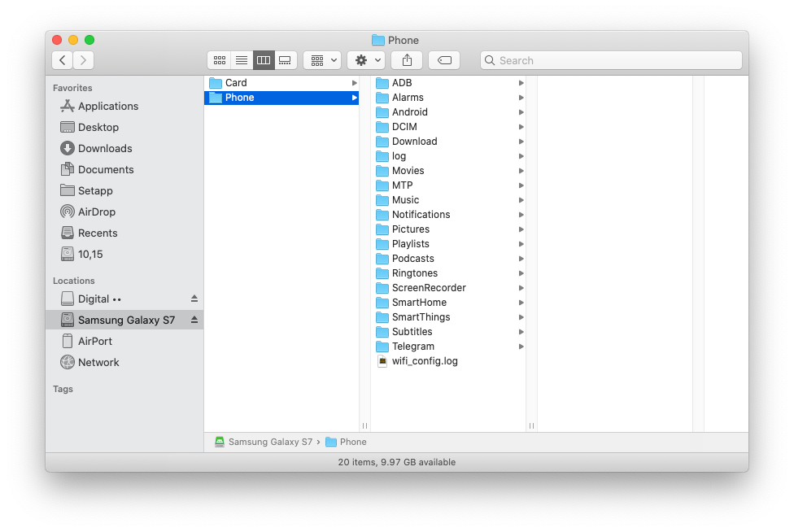
Task: Eject the Digital volume
Action: point(194,299)
